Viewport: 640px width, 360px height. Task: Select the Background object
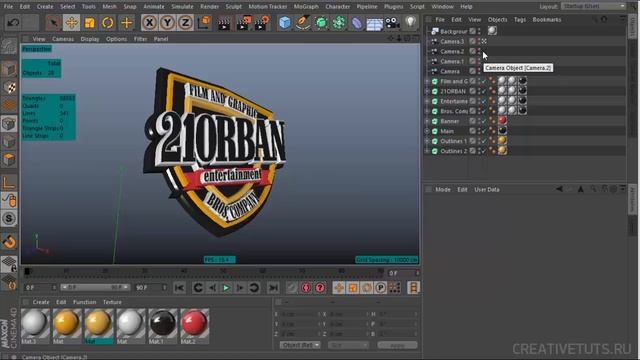click(x=453, y=31)
